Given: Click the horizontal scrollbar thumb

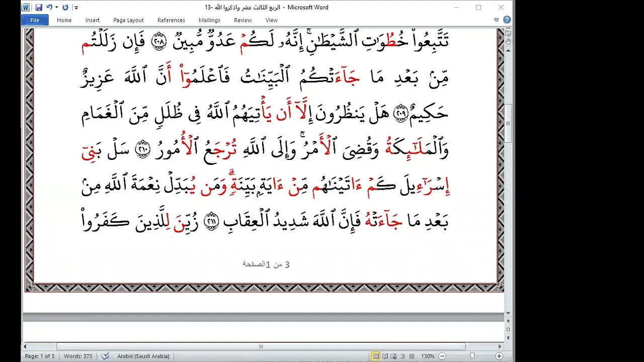Looking at the screenshot, I should [x=261, y=346].
